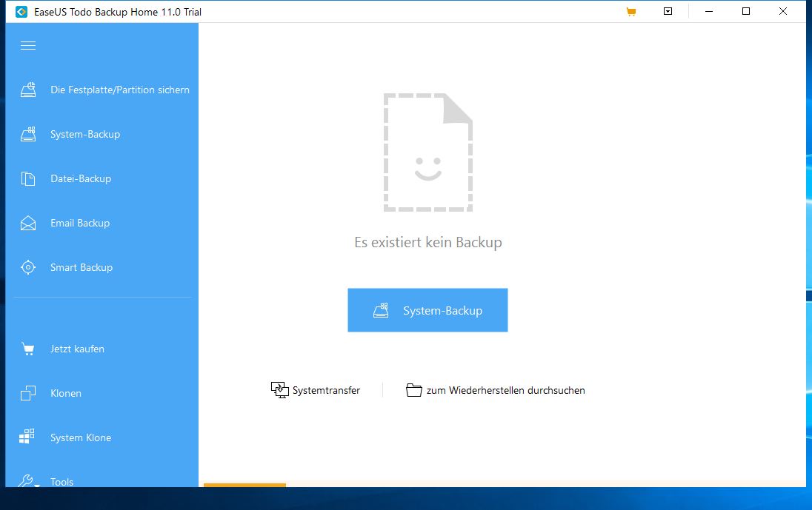Minimize the EaseUS Todo Backup window
Viewport: 812px width, 510px height.
[709, 11]
